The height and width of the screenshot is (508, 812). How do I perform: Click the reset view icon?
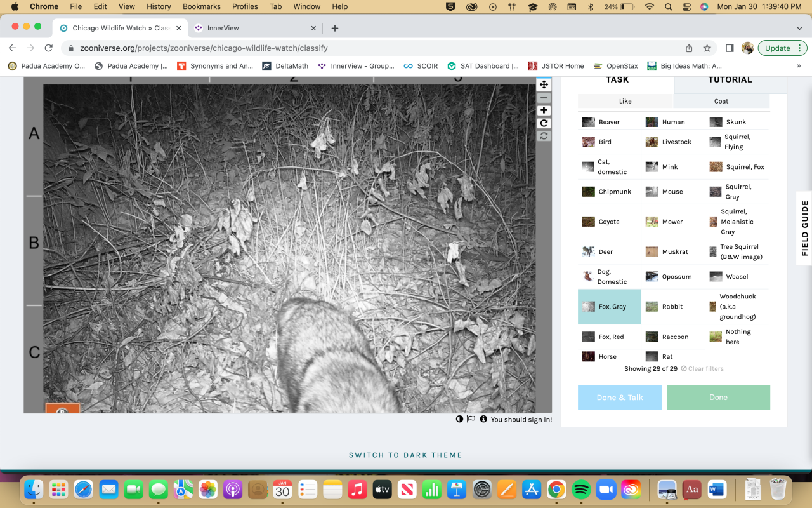[x=544, y=136]
